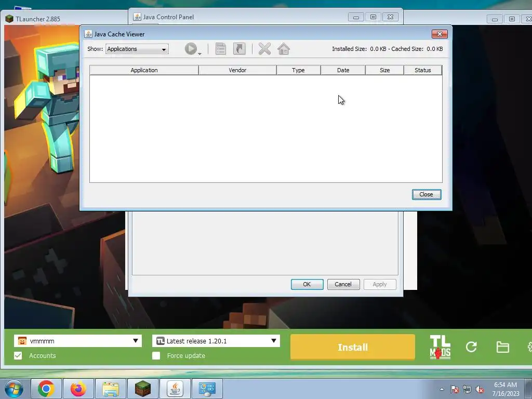The height and width of the screenshot is (399, 532).
Task: Launch Google Chrome from the taskbar
Action: click(x=46, y=389)
